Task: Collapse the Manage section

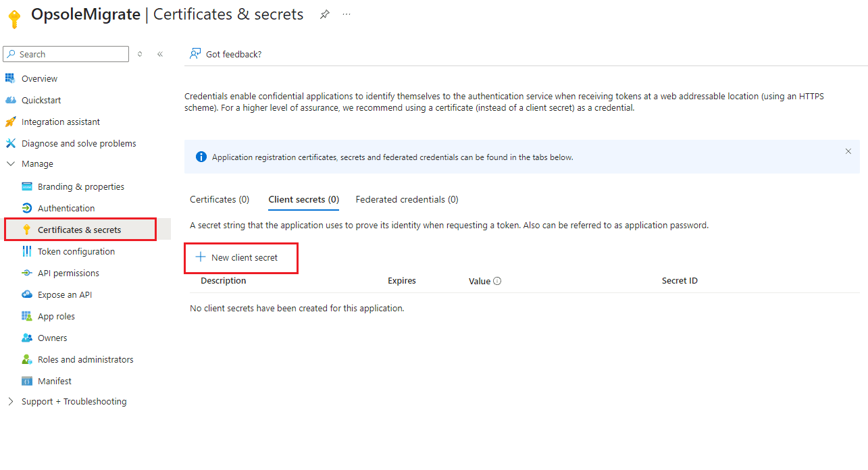Action: [10, 164]
